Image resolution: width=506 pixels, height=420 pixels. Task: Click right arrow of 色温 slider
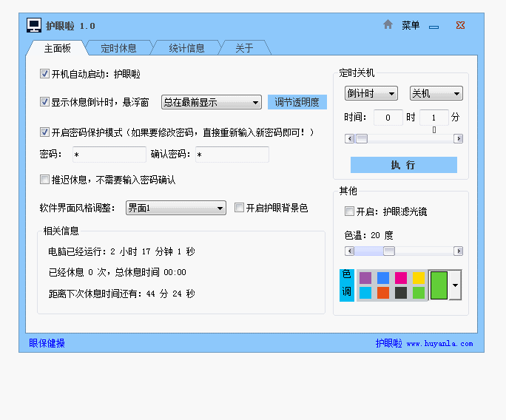458,251
